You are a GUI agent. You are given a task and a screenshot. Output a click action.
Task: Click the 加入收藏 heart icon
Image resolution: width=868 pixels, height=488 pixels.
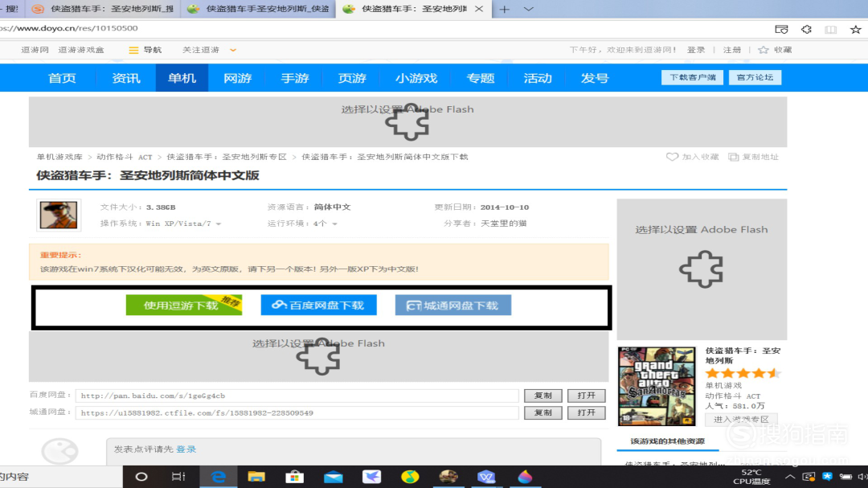point(672,157)
